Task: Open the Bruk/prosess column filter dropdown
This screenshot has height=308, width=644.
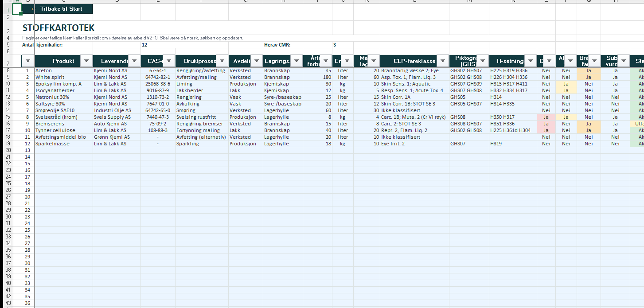Action: [222, 61]
